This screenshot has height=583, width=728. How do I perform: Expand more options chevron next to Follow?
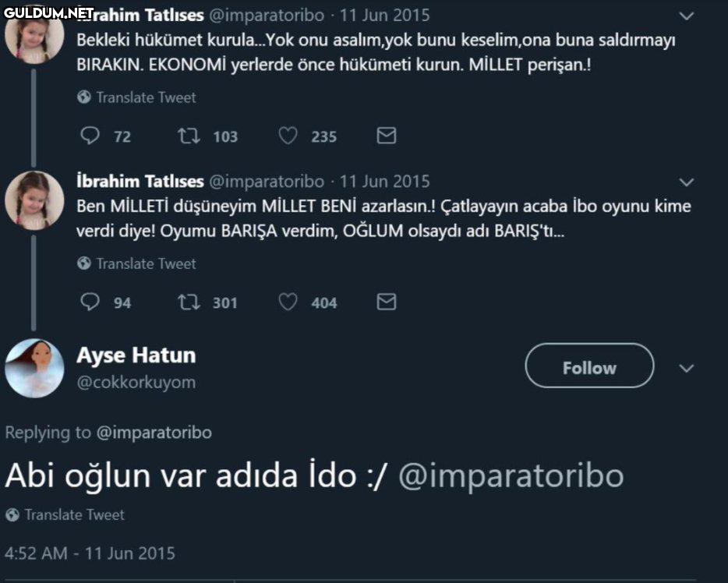[x=686, y=369]
